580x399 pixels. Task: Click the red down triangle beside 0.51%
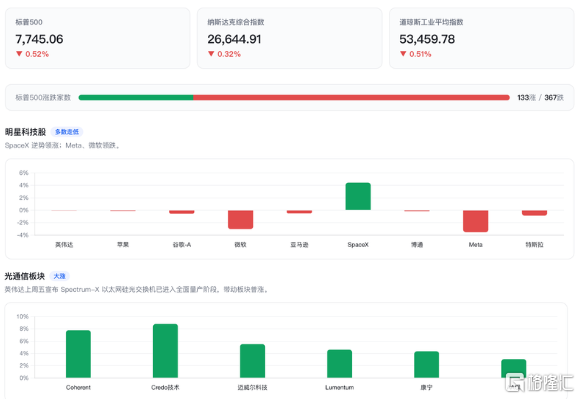coord(403,54)
